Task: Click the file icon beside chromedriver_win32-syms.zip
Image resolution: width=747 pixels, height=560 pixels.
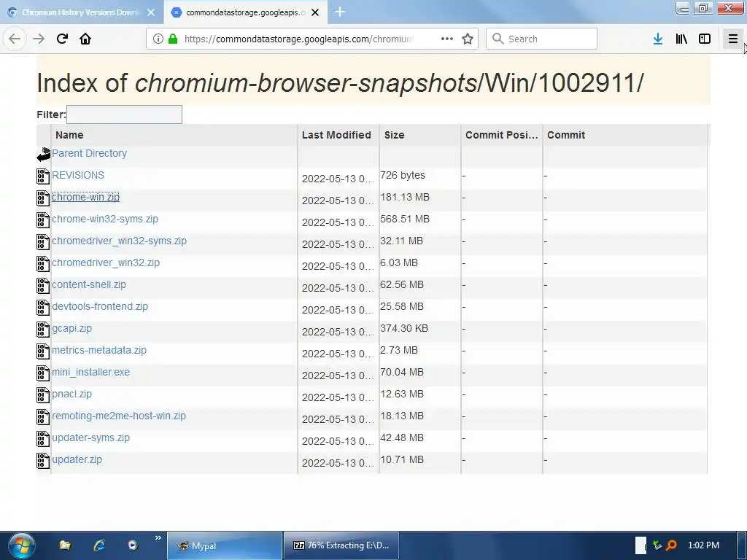Action: 43,242
